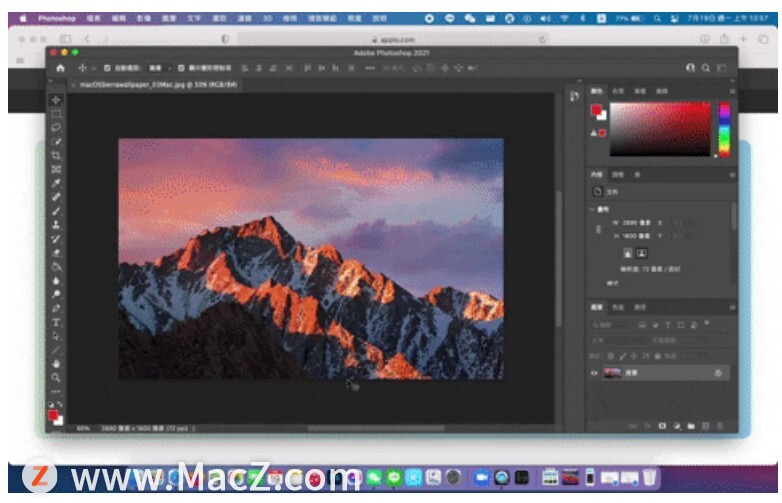Open the workspace switcher icon in options bar
Image resolution: width=782 pixels, height=503 pixels.
point(722,68)
